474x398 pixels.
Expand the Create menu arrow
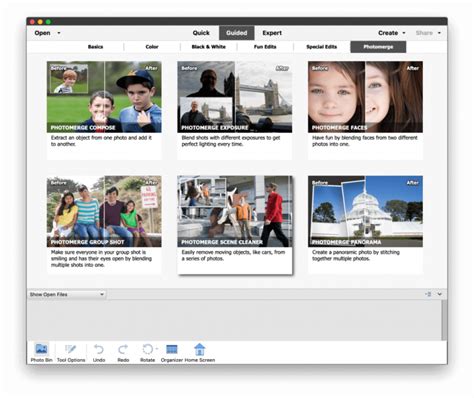point(404,33)
